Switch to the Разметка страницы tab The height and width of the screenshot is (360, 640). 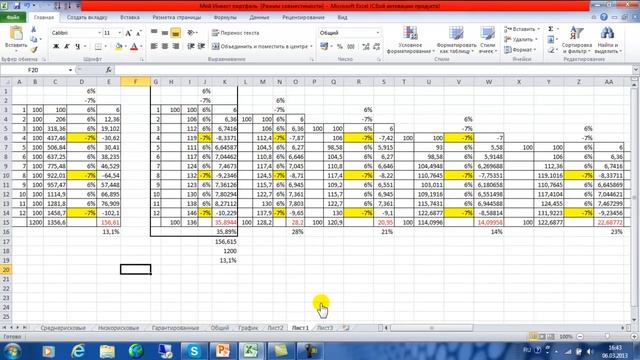[x=177, y=18]
